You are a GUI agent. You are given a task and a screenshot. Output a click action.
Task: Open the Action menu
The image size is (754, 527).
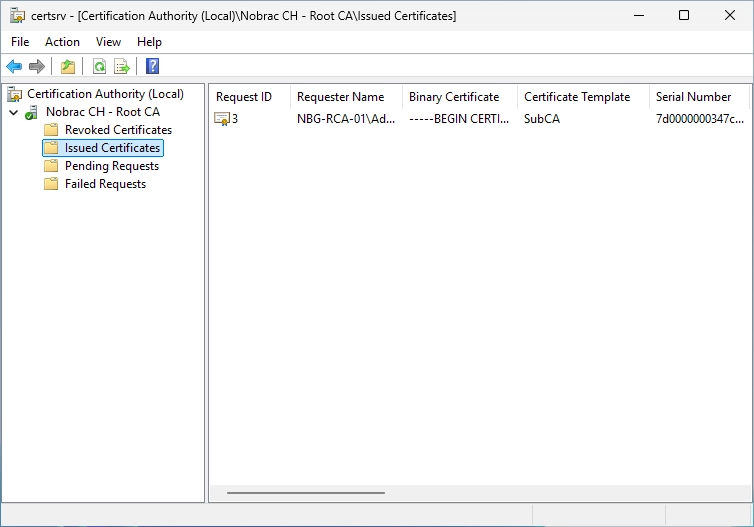63,42
